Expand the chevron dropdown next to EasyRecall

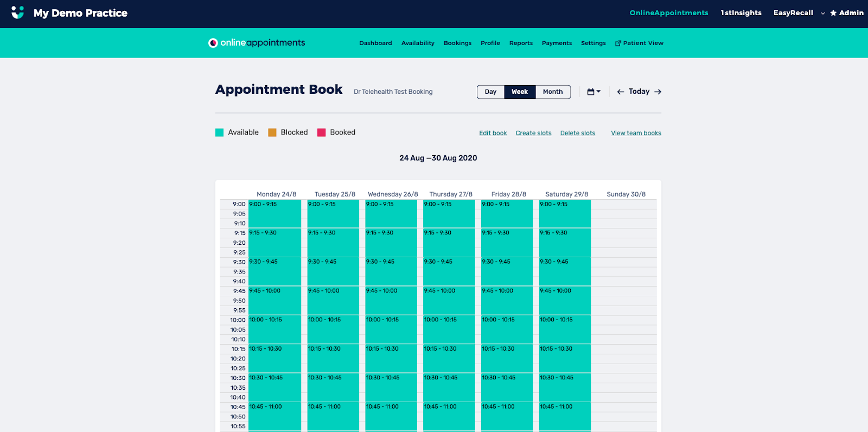pyautogui.click(x=822, y=13)
